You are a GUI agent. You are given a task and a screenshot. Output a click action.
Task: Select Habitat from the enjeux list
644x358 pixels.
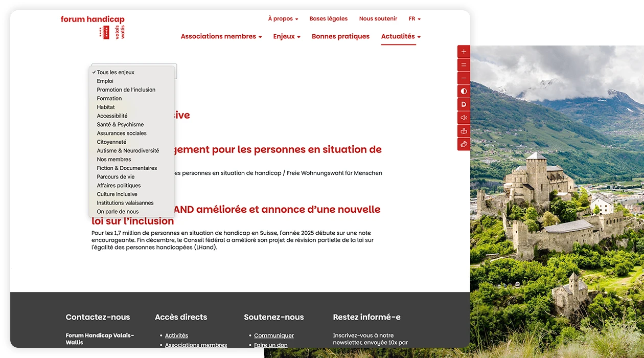coord(106,107)
